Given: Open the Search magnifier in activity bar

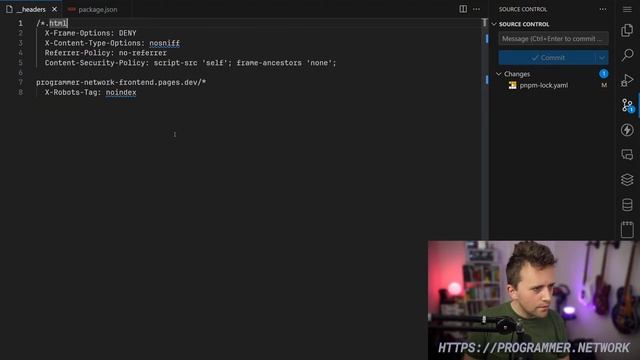Looking at the screenshot, I should tap(627, 55).
